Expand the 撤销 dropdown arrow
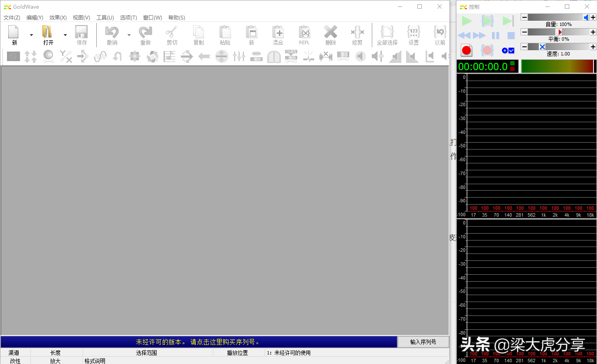The image size is (597, 364). click(129, 35)
